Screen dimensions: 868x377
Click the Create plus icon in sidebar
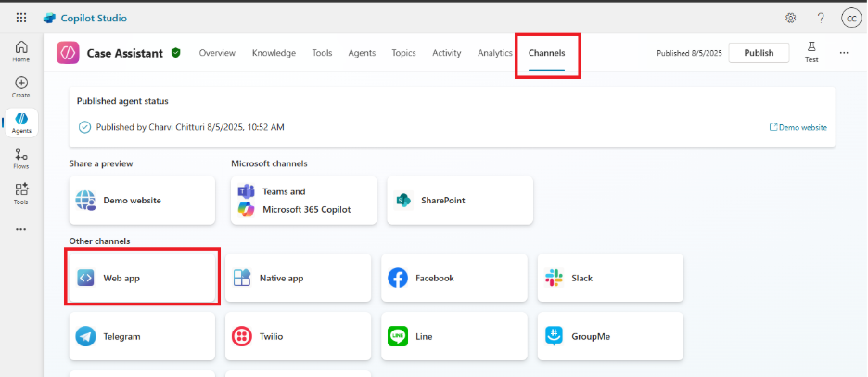[x=21, y=87]
